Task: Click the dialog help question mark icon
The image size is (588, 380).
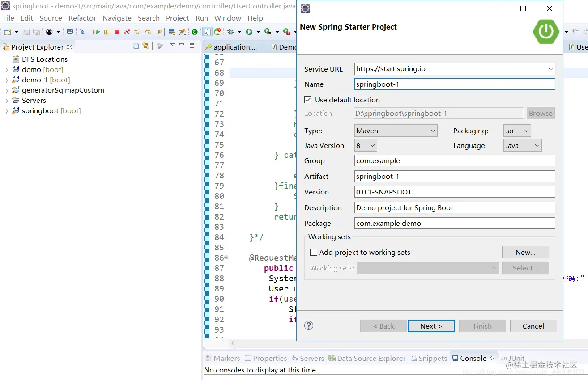Action: tap(309, 325)
